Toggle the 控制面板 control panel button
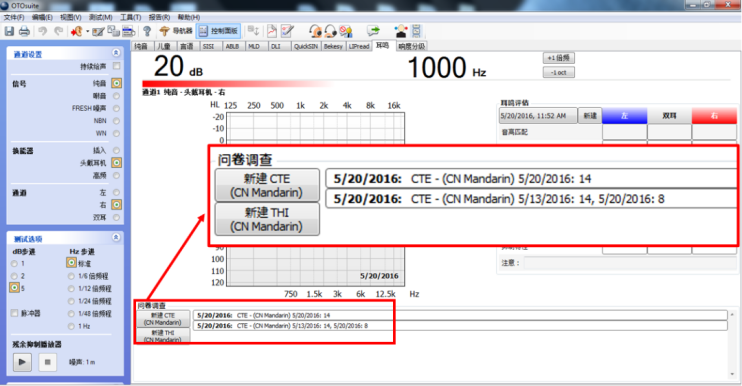Image resolution: width=742 pixels, height=386 pixels. (219, 31)
